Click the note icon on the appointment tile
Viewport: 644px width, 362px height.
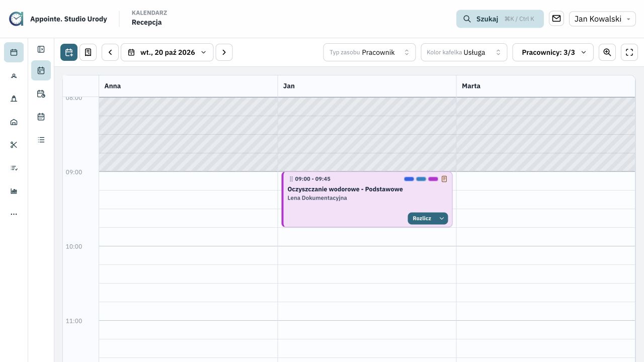point(444,179)
